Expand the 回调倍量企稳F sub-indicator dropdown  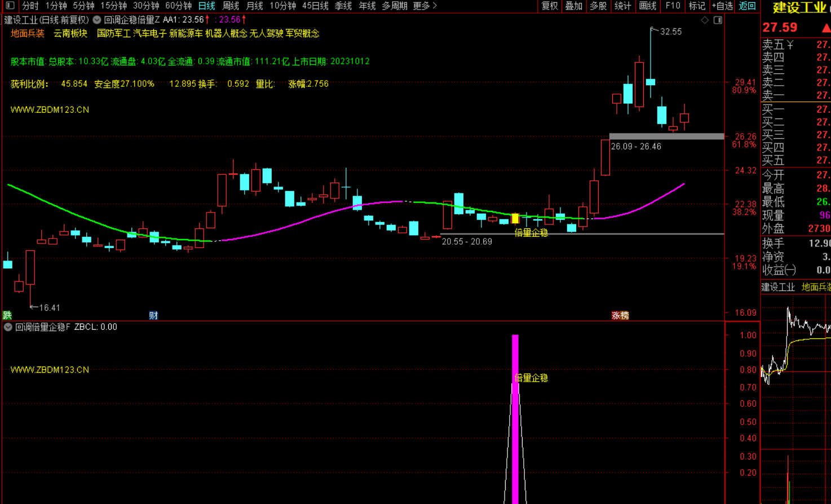coord(8,327)
